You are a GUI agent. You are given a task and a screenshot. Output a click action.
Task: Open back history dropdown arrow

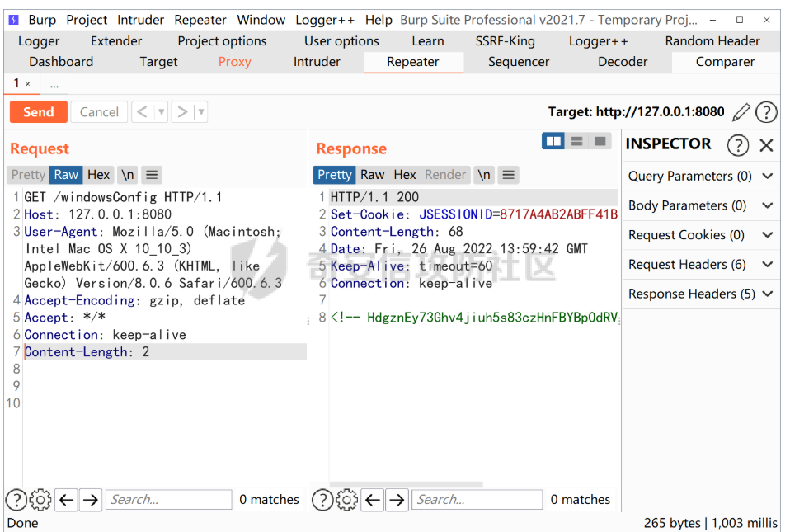coord(162,112)
